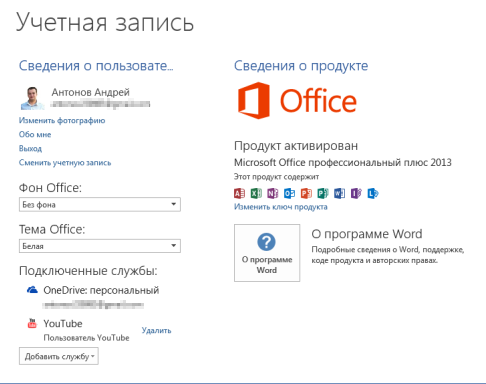This screenshot has height=384, width=486.
Task: Open the Тема Office dropdown
Action: click(x=100, y=246)
